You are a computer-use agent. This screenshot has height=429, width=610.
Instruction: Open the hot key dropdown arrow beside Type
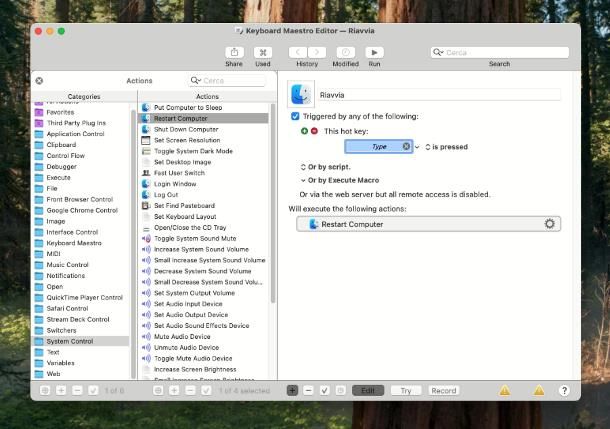417,147
